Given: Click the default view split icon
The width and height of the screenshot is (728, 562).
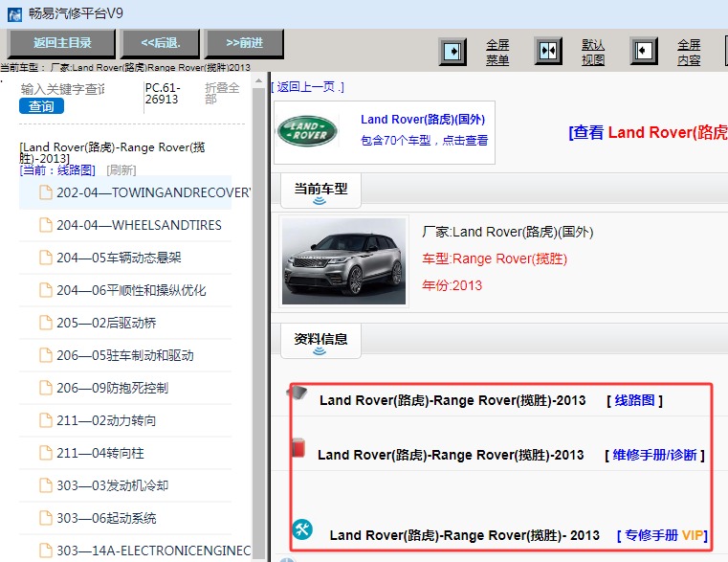Looking at the screenshot, I should point(548,51).
